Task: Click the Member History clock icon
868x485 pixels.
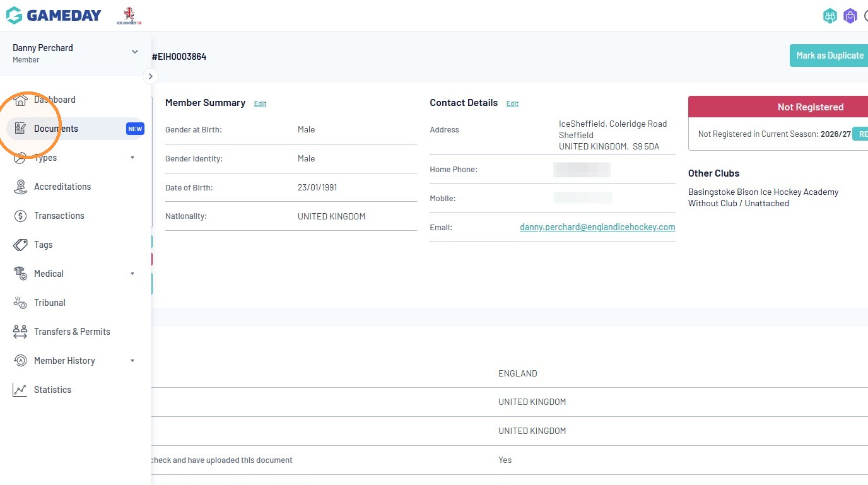Action: (20, 361)
